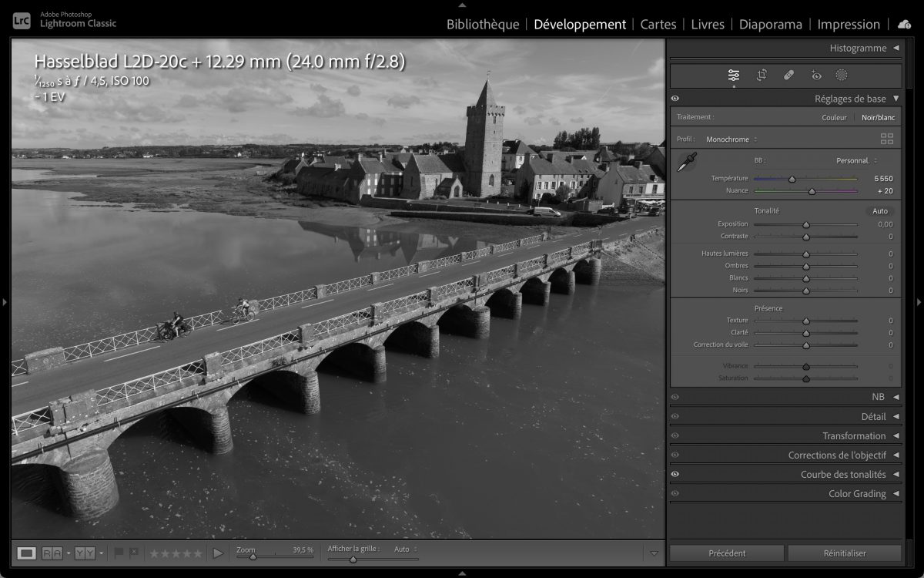Click the loupe view icon in toolbar

pos(27,553)
